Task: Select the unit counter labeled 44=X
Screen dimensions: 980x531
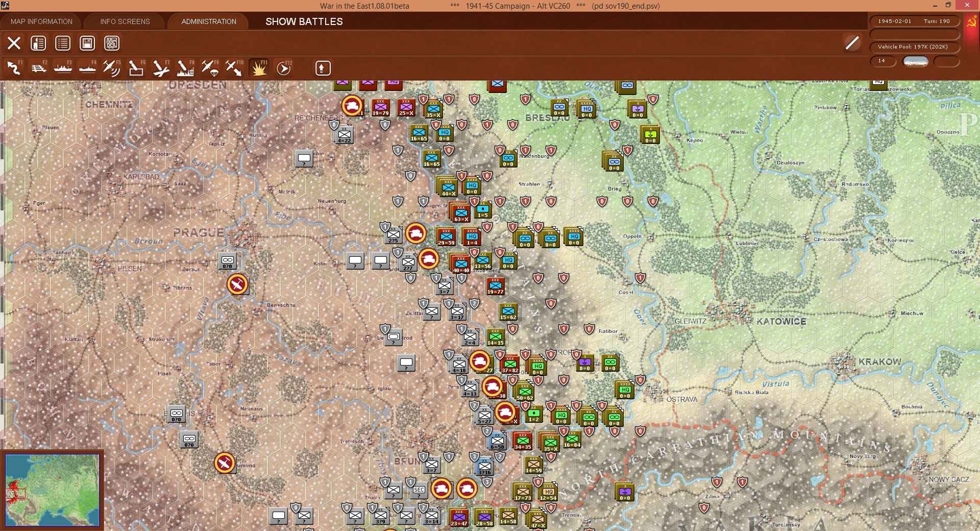Action: [x=449, y=186]
